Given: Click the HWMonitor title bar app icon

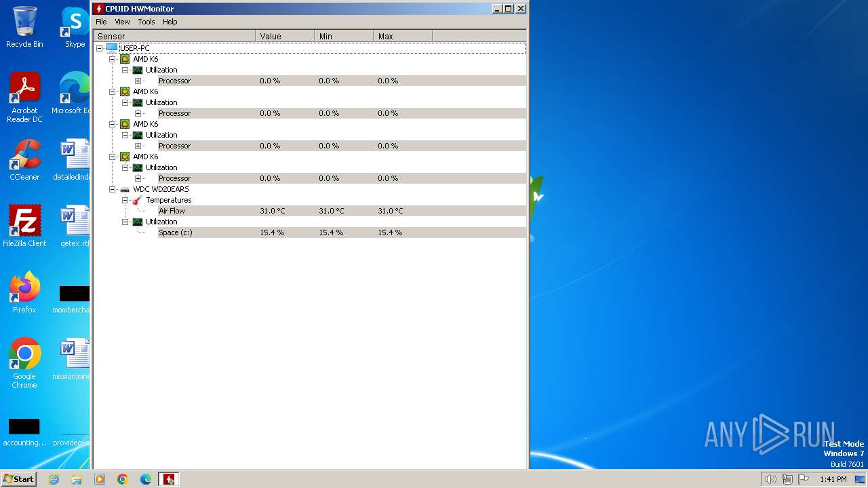Looking at the screenshot, I should coord(99,9).
